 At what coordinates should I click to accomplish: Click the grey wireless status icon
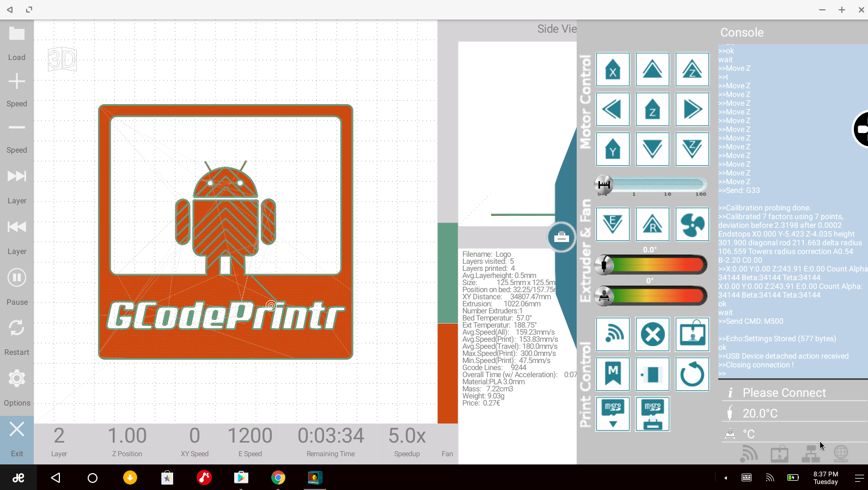749,453
